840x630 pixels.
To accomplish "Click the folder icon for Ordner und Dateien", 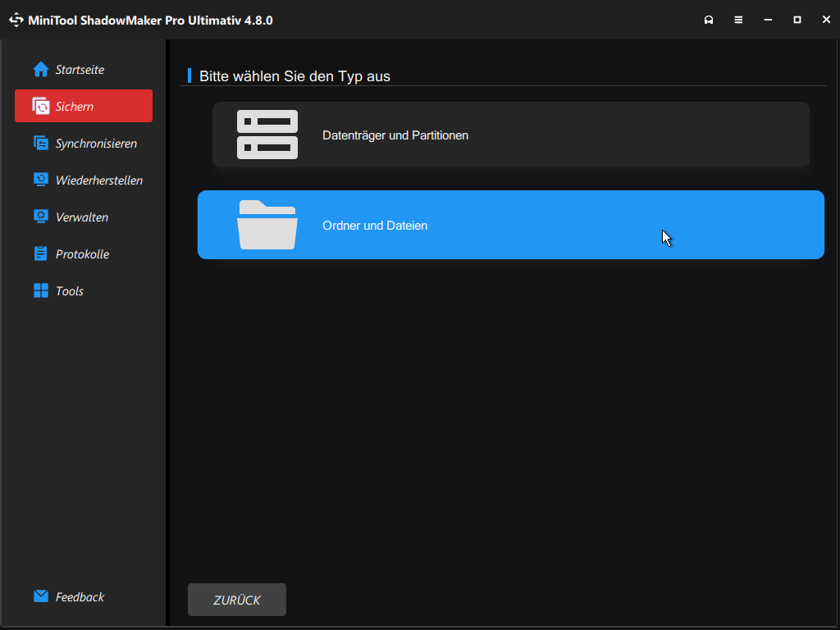I will click(267, 224).
